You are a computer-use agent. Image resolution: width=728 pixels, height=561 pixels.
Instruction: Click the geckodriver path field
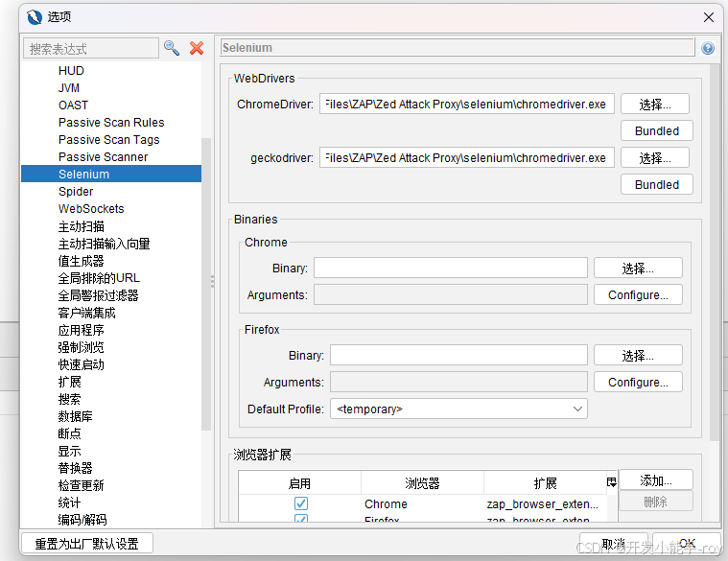(466, 158)
